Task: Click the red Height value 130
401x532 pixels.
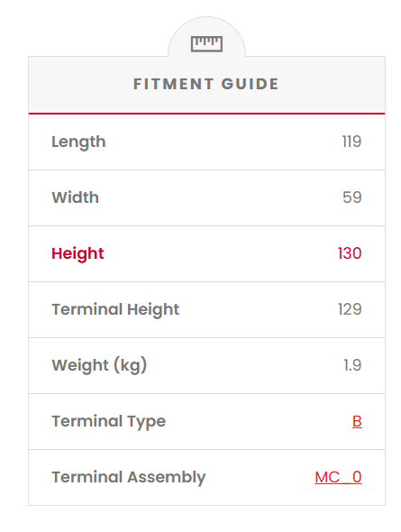Action: tap(350, 253)
